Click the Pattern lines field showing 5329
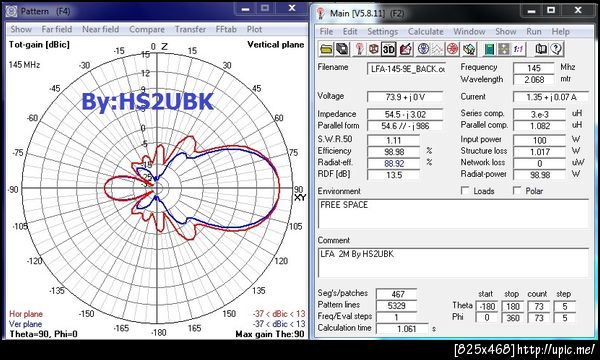 tap(396, 306)
